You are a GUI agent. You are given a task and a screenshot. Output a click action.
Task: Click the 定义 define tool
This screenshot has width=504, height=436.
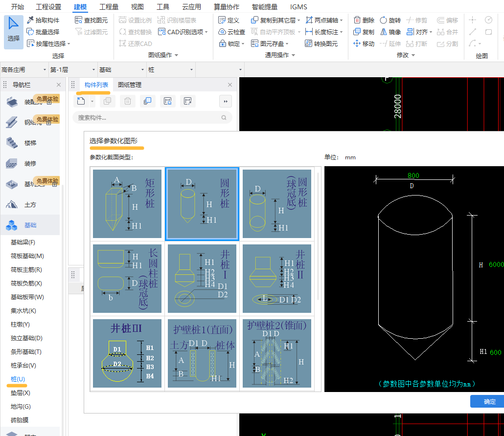[x=229, y=20]
